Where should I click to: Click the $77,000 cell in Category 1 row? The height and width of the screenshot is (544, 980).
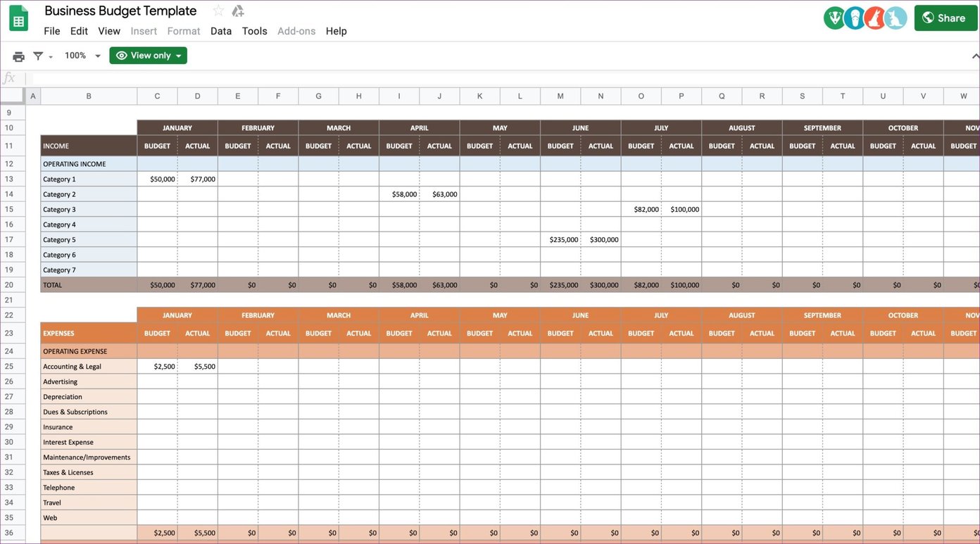(198, 179)
